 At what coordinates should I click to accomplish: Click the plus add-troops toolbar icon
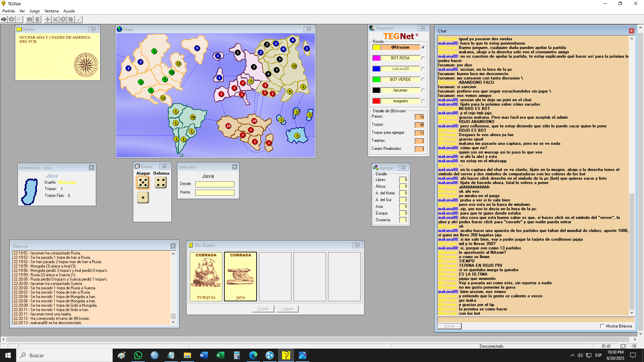[48, 19]
